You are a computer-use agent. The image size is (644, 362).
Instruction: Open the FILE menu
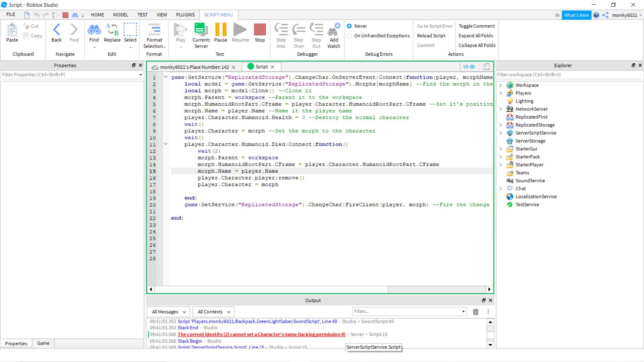10,14
